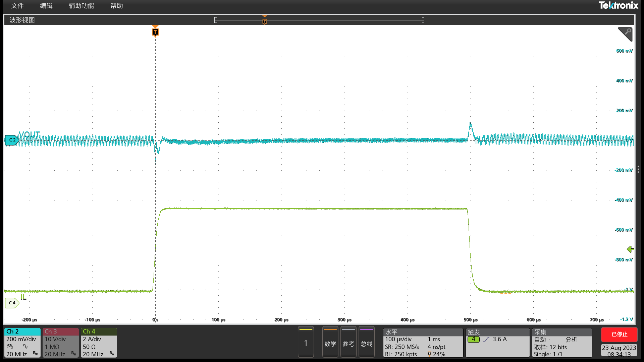The width and height of the screenshot is (644, 362).
Task: Toggle Channel 1 on via its badge
Action: 306,342
